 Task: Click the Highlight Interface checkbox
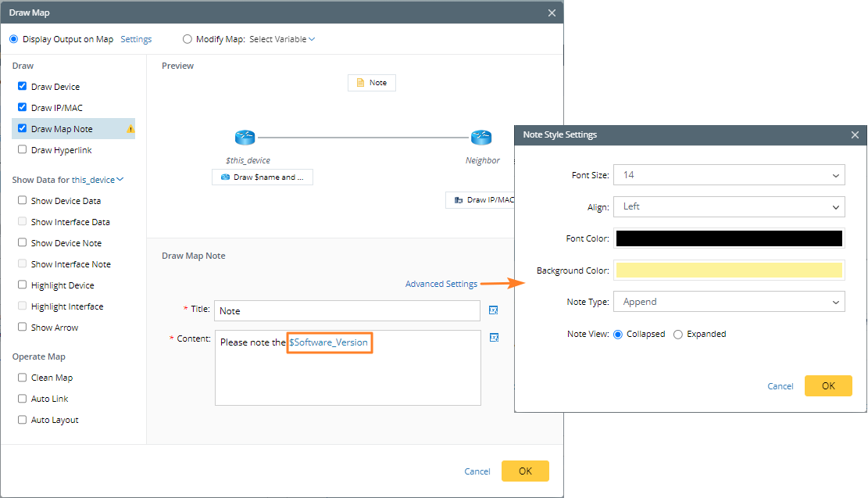click(22, 305)
